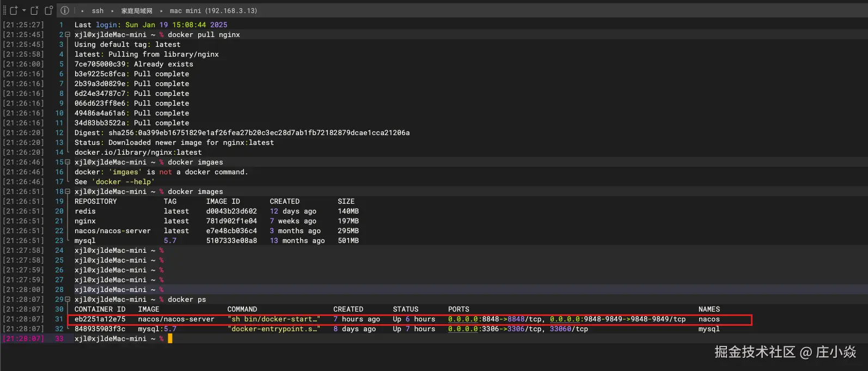868x371 pixels.
Task: Click the 0.0.0.0:8848 port link for nacos
Action: tap(473, 319)
